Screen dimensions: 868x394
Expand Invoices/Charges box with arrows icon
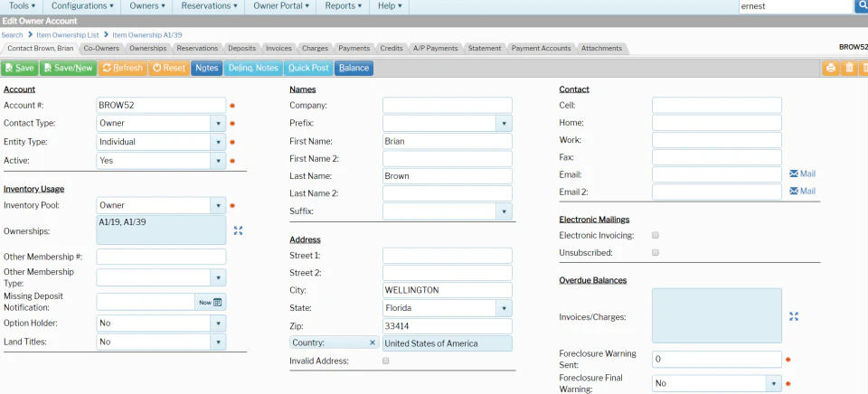[x=794, y=316]
